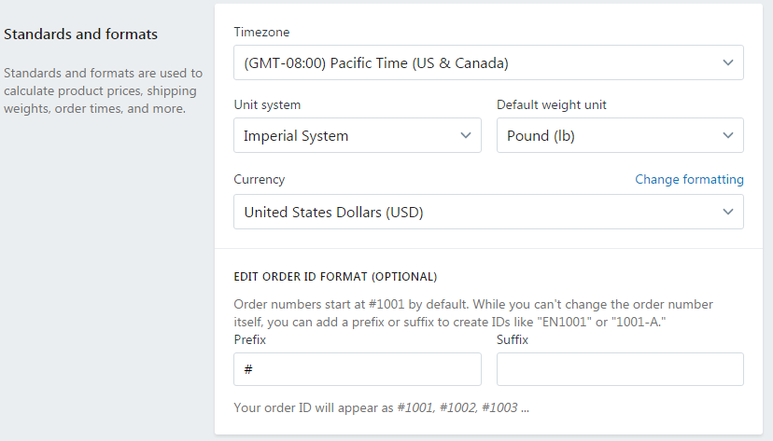Focus the Prefix input field containing #
Screen dimensions: 773x441
(357, 369)
